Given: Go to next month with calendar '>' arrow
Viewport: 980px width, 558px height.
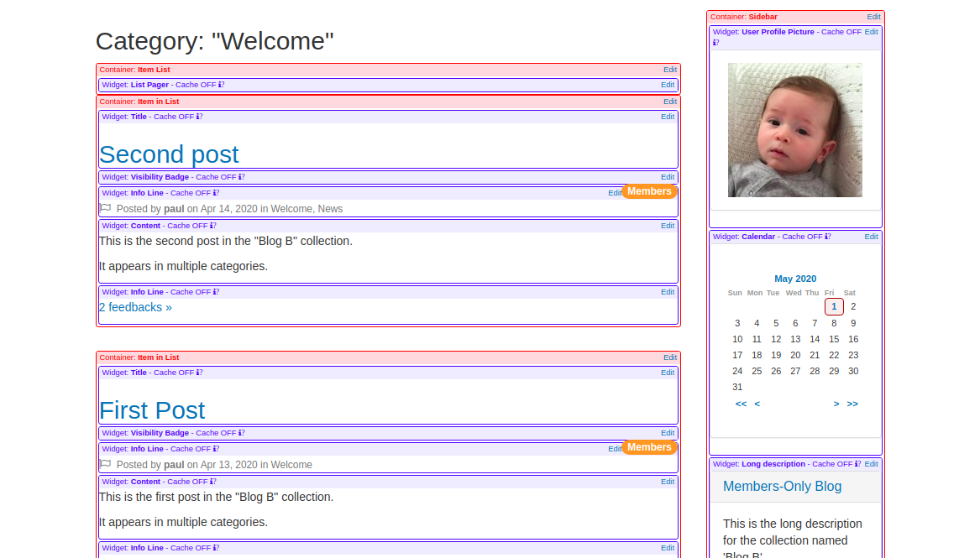Looking at the screenshot, I should [x=836, y=404].
